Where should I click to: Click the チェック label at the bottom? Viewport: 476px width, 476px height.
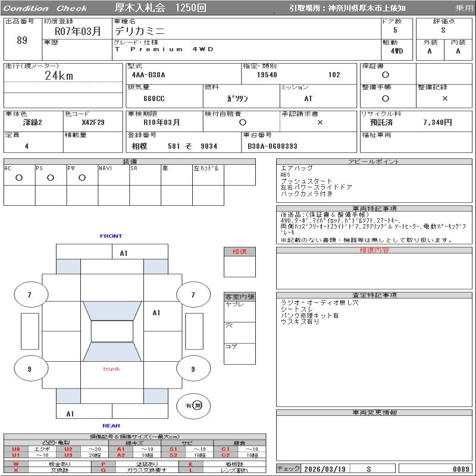pos(289,469)
